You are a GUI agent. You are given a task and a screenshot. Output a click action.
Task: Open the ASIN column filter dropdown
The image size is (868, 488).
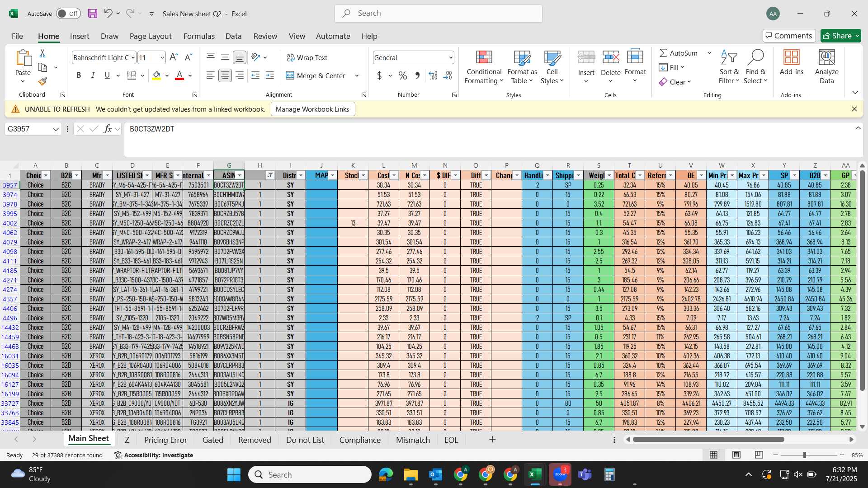pyautogui.click(x=240, y=175)
